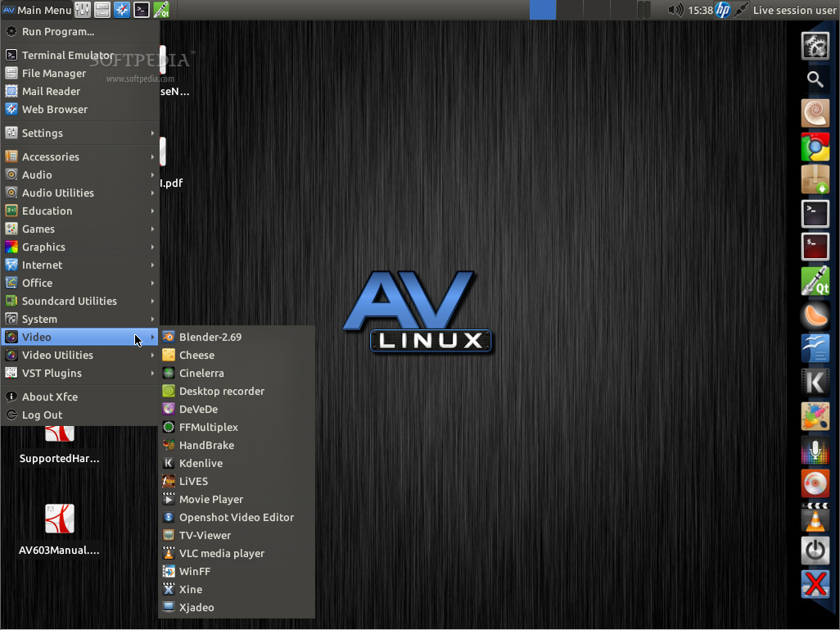Click Openshot Video Editor icon
This screenshot has width=840, height=630.
pos(169,518)
